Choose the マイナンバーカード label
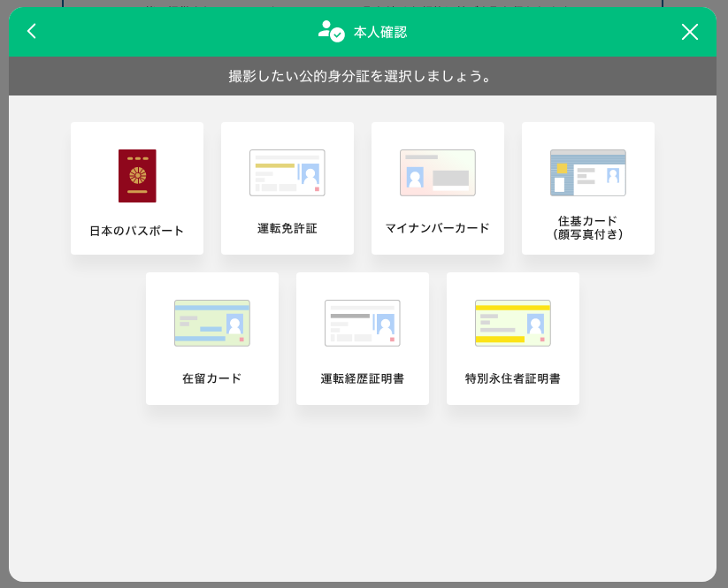The image size is (728, 588). (x=437, y=228)
